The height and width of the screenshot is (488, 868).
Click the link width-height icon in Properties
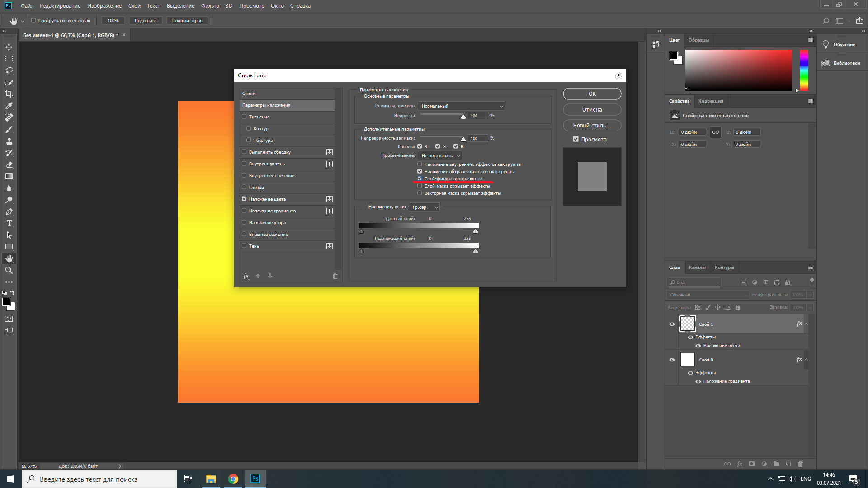point(716,132)
